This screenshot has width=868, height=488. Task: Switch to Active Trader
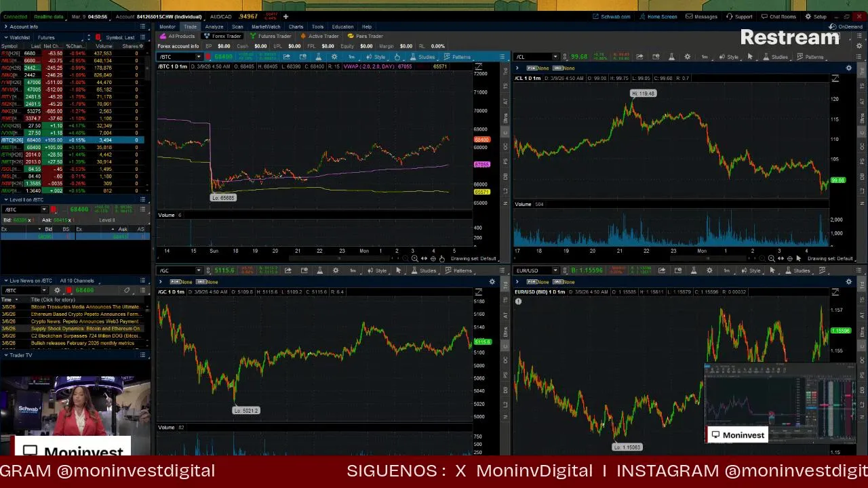(x=320, y=36)
